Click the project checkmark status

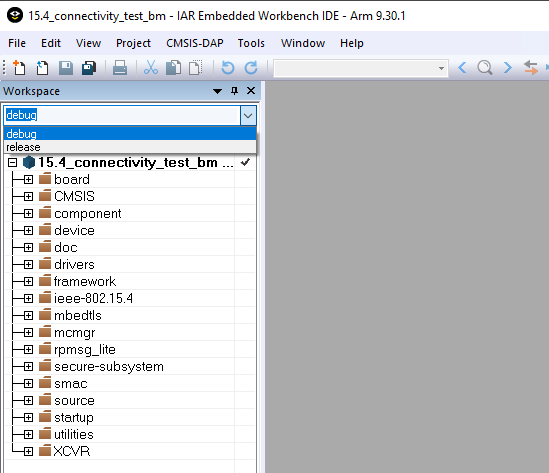[245, 162]
